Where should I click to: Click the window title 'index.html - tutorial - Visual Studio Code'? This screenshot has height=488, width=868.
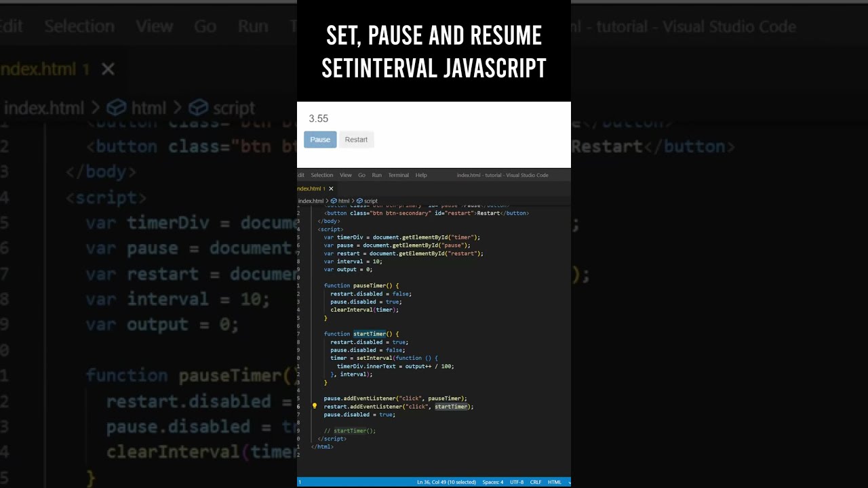tap(502, 175)
